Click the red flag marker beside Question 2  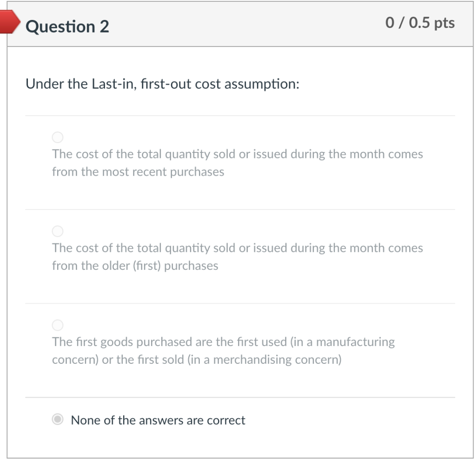coord(8,22)
